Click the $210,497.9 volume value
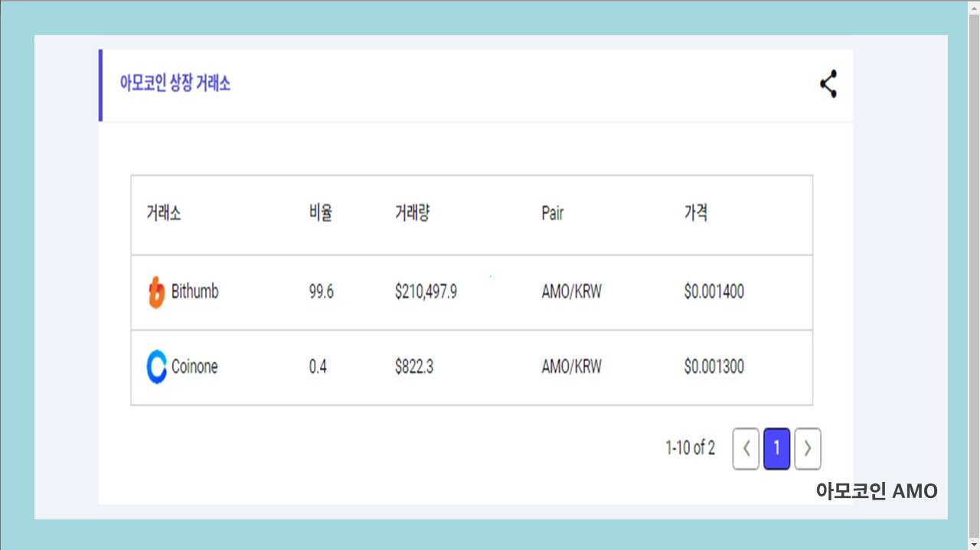 click(x=426, y=292)
